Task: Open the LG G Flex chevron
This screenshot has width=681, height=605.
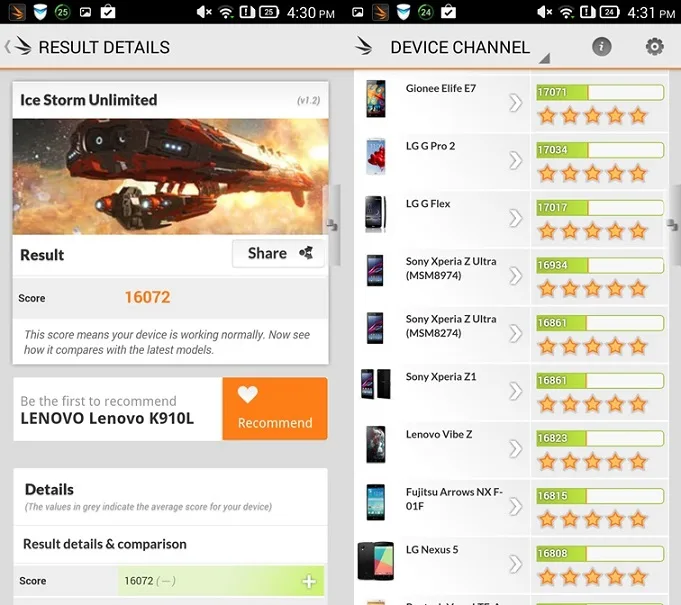Action: [x=516, y=218]
